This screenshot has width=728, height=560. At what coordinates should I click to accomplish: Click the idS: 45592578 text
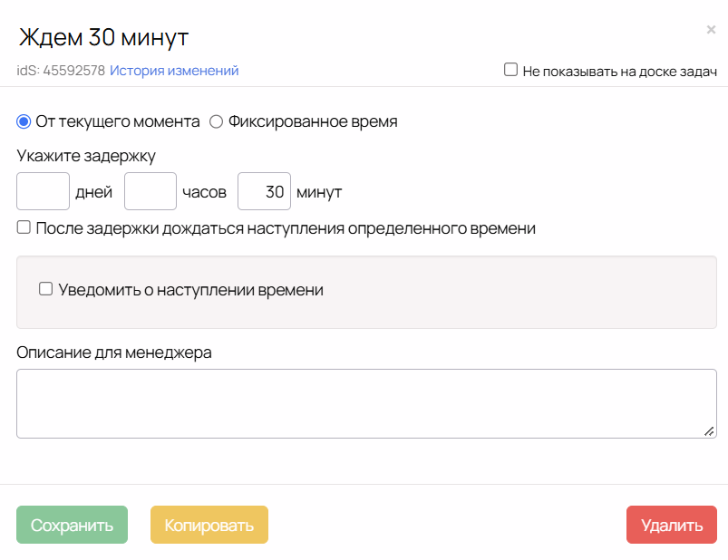coord(61,71)
